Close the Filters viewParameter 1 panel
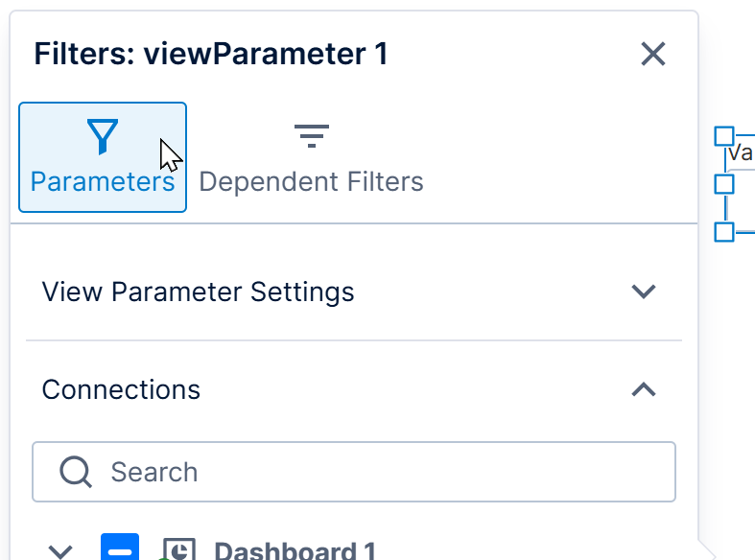This screenshot has width=755, height=560. click(653, 54)
